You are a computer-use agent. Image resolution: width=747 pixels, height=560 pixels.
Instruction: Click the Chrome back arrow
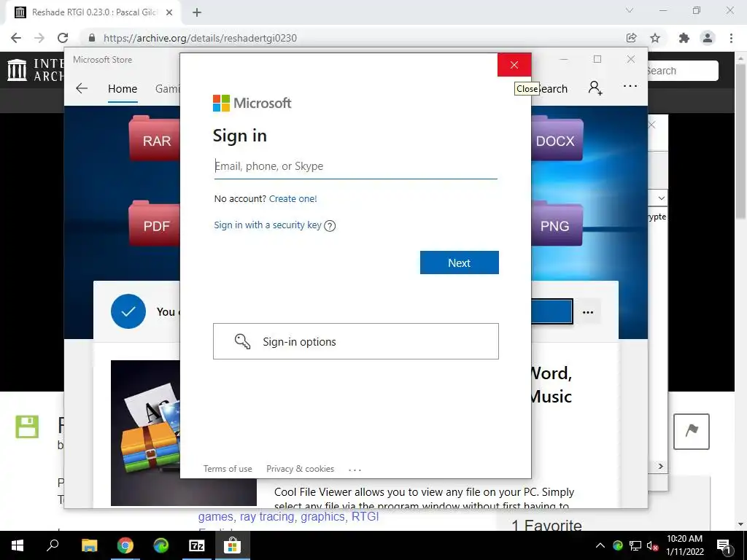pos(16,38)
